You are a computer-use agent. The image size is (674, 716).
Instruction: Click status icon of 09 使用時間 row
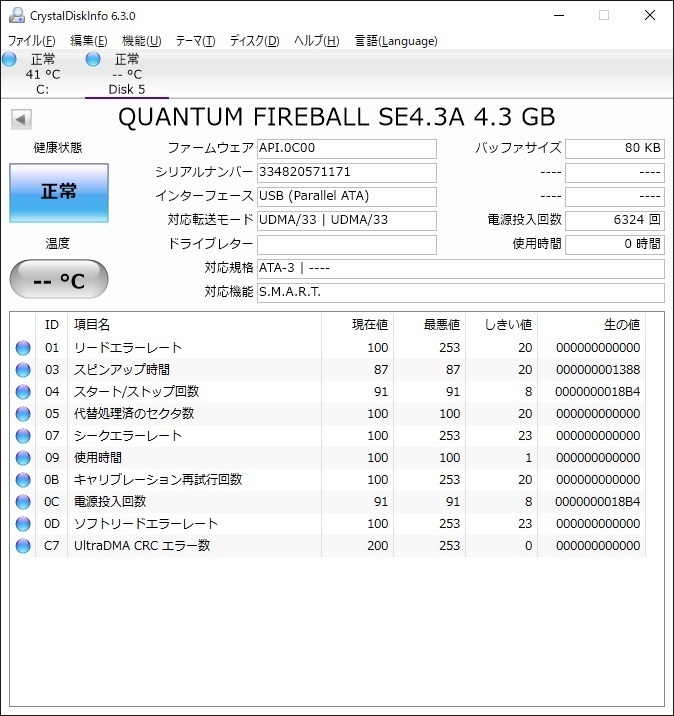[23, 458]
